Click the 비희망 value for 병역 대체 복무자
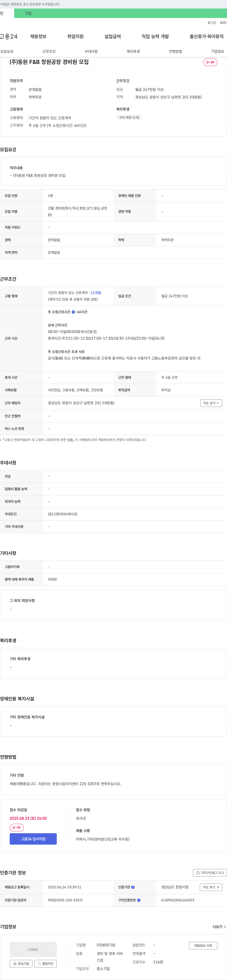227x980 pixels. pyautogui.click(x=52, y=579)
